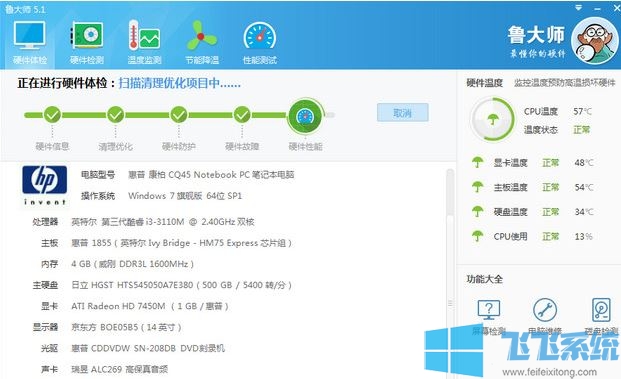Click the hardware list vertical scrollbar
621x379 pixels.
click(450, 273)
